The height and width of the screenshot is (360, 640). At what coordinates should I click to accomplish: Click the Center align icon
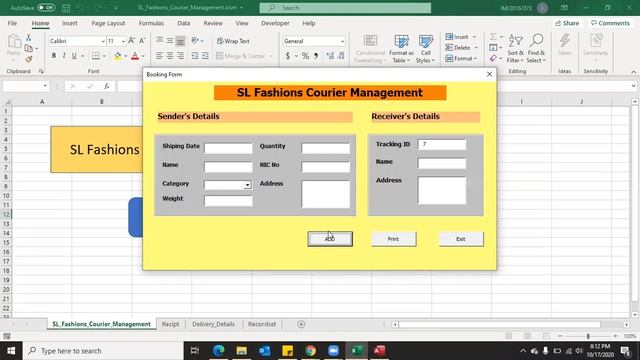[x=170, y=56]
